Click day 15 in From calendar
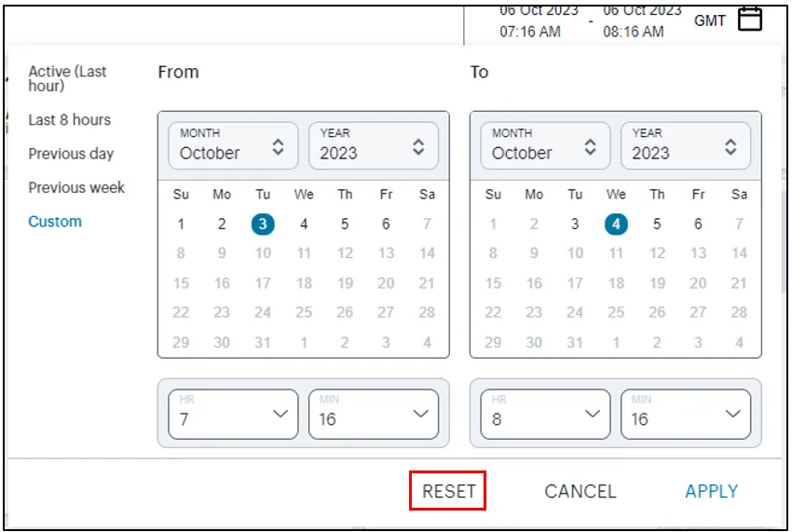This screenshot has height=532, width=792. (x=181, y=283)
